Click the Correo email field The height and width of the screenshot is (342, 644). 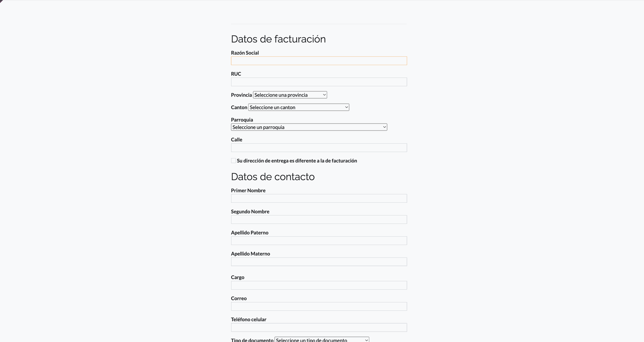pos(319,306)
